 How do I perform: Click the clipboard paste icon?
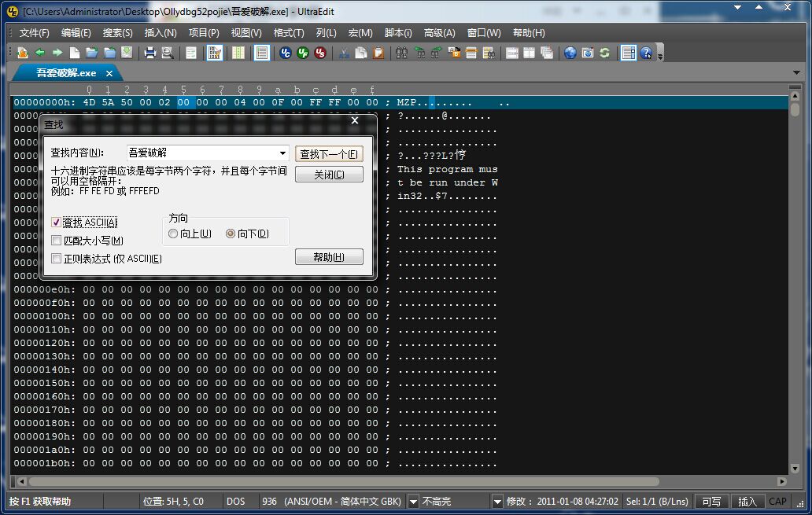pos(378,53)
